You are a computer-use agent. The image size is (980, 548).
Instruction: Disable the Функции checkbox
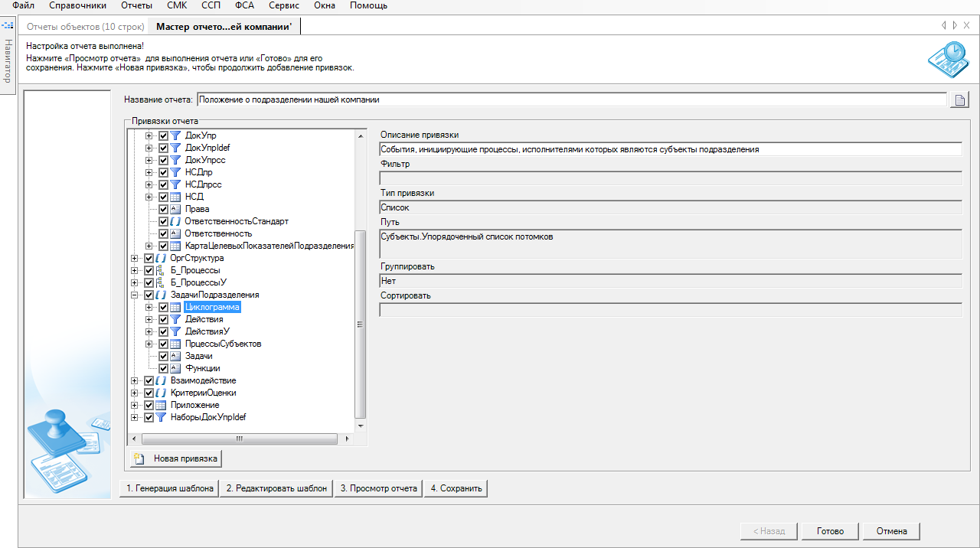(163, 368)
